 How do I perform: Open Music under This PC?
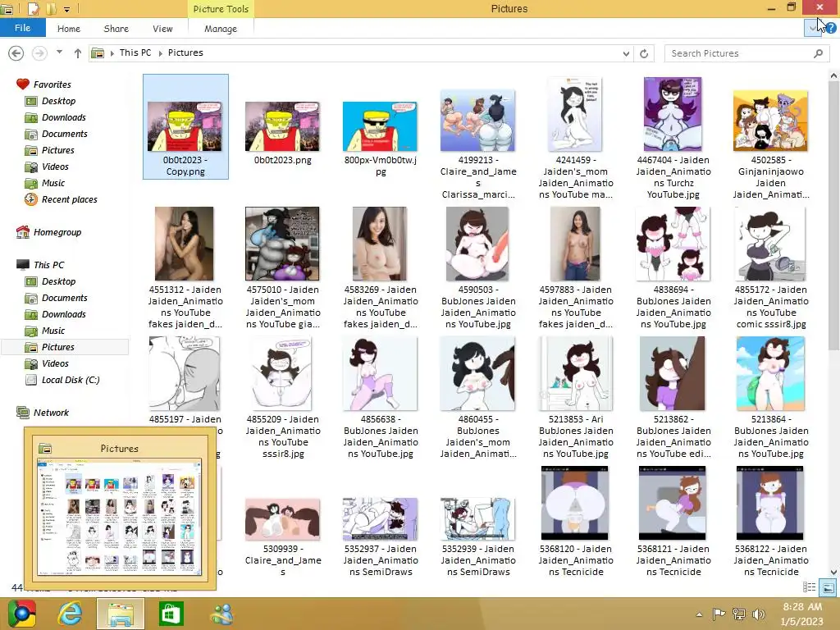click(x=53, y=331)
